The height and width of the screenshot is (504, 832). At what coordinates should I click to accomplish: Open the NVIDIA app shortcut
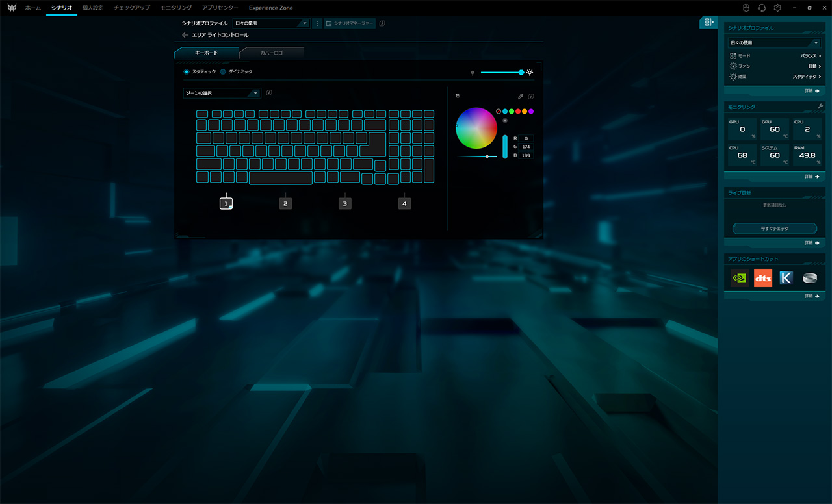click(739, 278)
